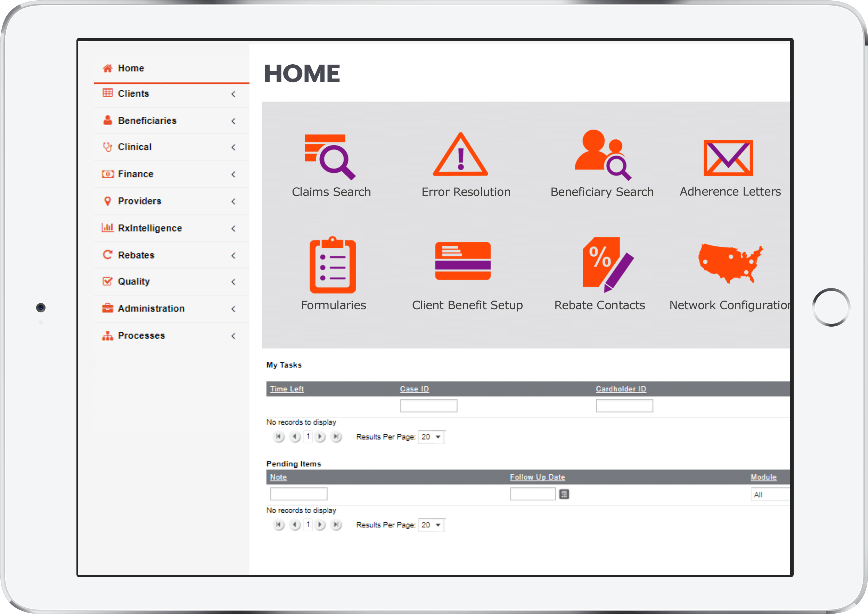868x614 pixels.
Task: Open the Formularies clipboard icon
Action: pos(332,265)
